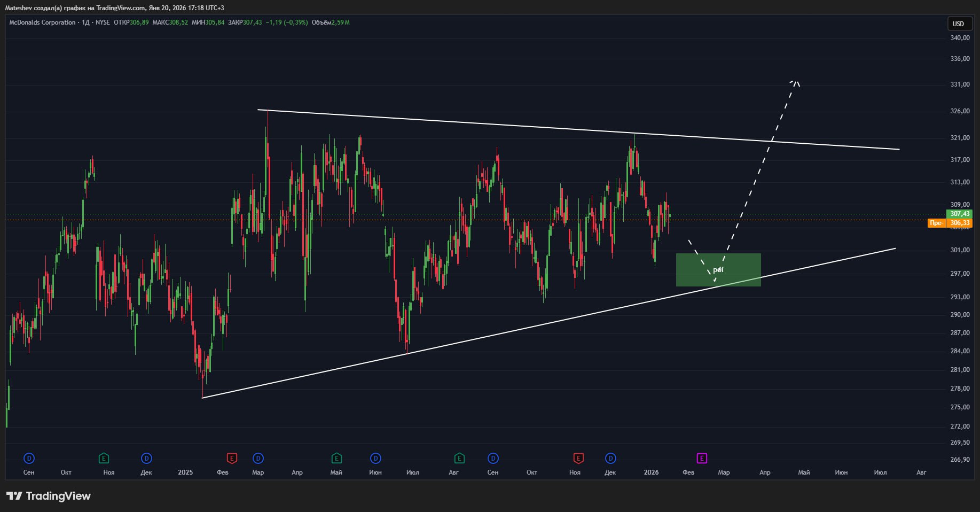
Task: Open the red earnings marker above Ноя 2025
Action: point(578,458)
